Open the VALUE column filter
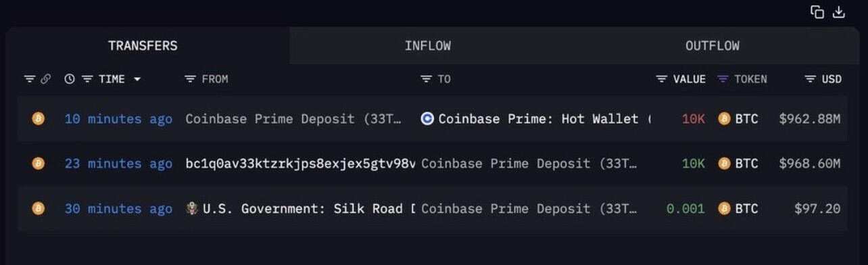 click(662, 79)
